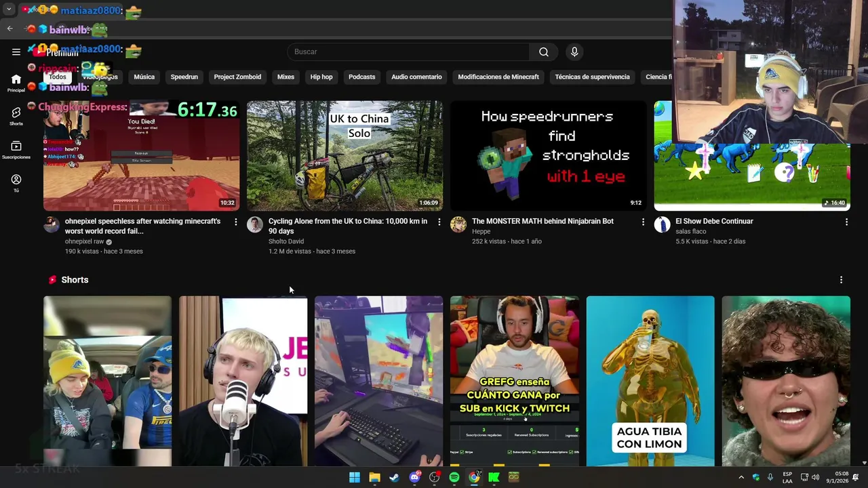Open the Short with two people in car
The height and width of the screenshot is (488, 868).
[x=108, y=381]
